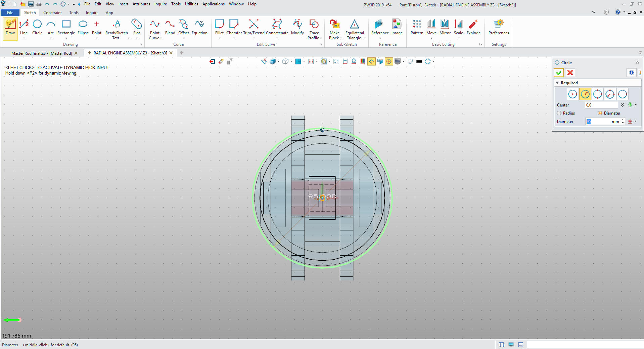Exit sketch using the red exit icon
The image size is (644, 349).
coord(212,61)
